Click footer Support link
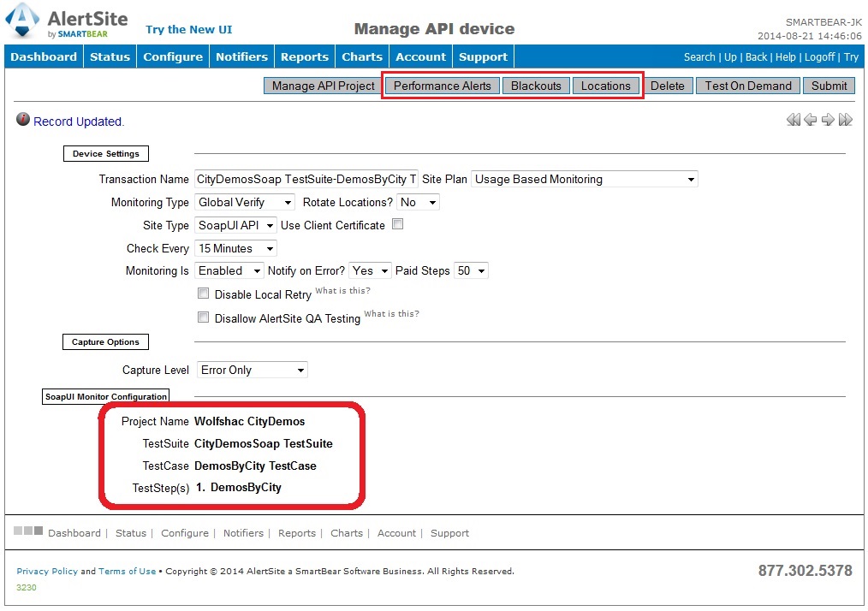 [x=449, y=533]
